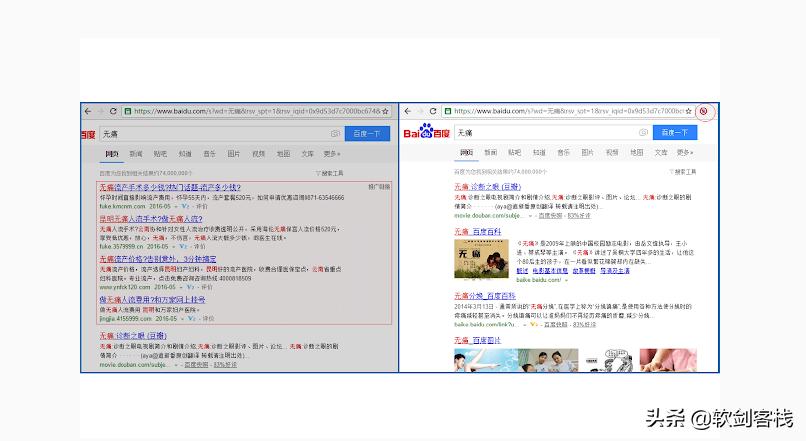The width and height of the screenshot is (806, 441).
Task: Click the right window's green secure-site icon
Action: [x=448, y=111]
